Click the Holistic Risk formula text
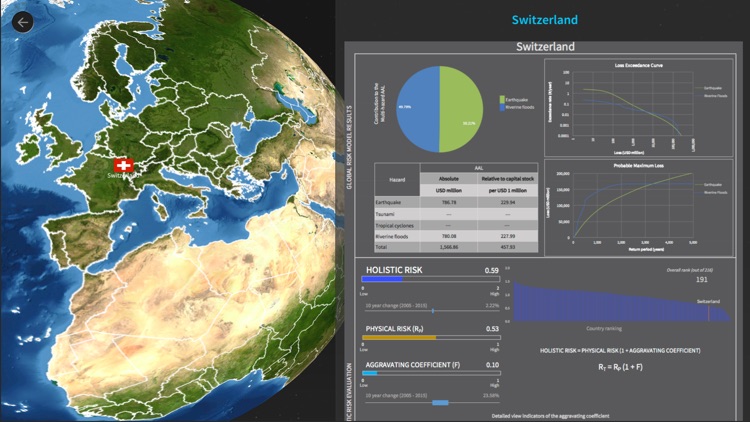 point(620,350)
